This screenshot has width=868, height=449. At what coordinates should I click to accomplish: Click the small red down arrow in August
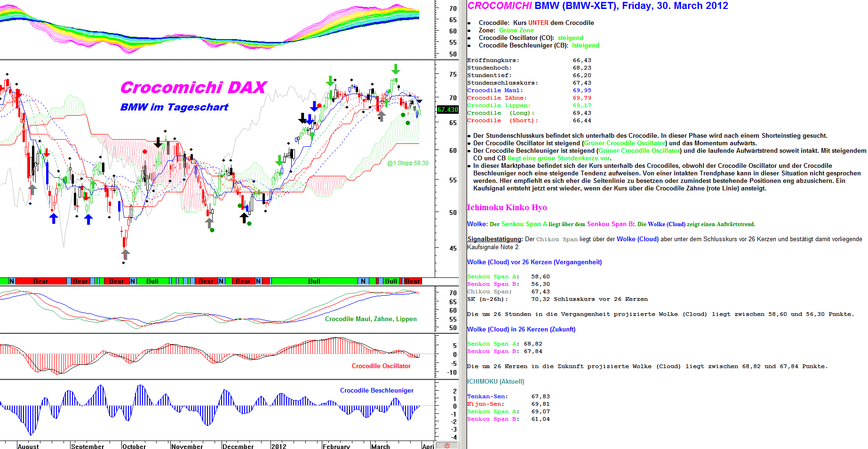coord(47,153)
